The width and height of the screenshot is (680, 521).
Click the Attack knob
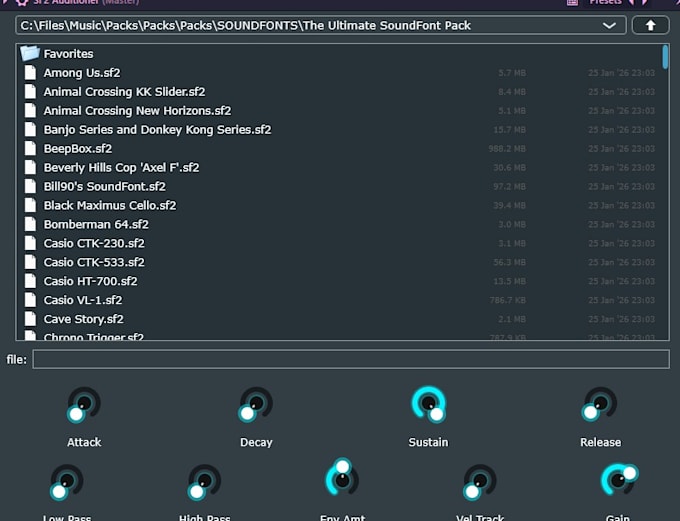pos(84,405)
